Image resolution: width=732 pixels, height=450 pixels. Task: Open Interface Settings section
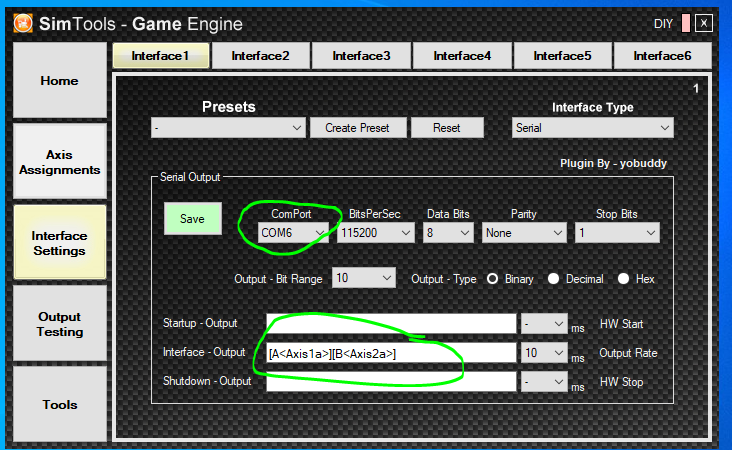(x=60, y=243)
